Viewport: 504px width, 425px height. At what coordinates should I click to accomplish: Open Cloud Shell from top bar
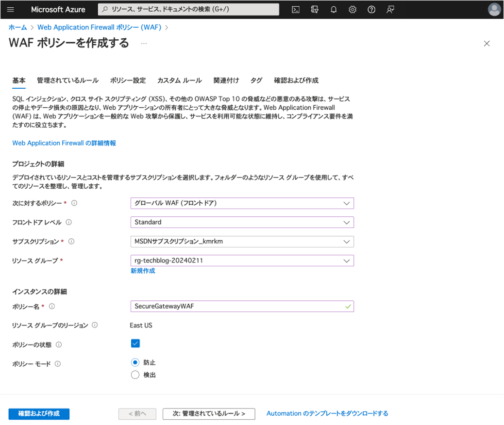coord(295,10)
